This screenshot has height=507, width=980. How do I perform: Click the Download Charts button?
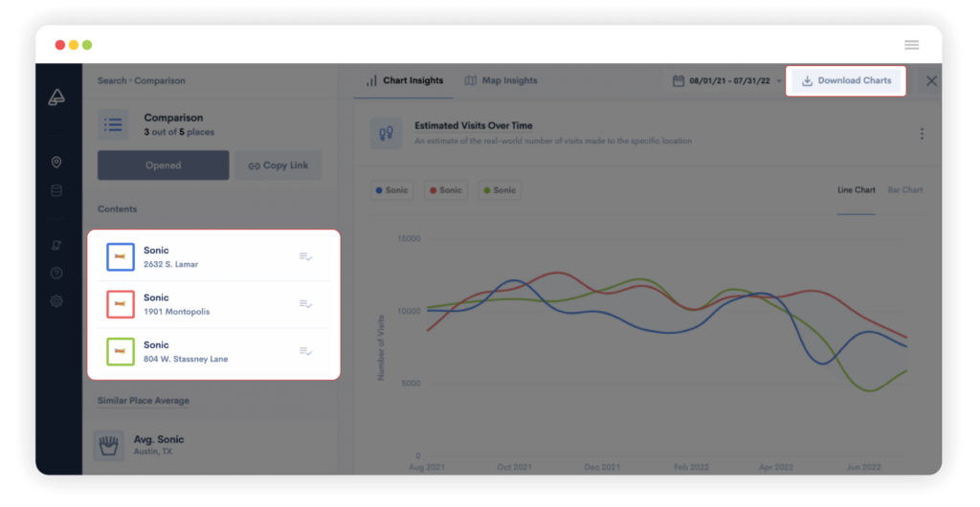[x=846, y=80]
